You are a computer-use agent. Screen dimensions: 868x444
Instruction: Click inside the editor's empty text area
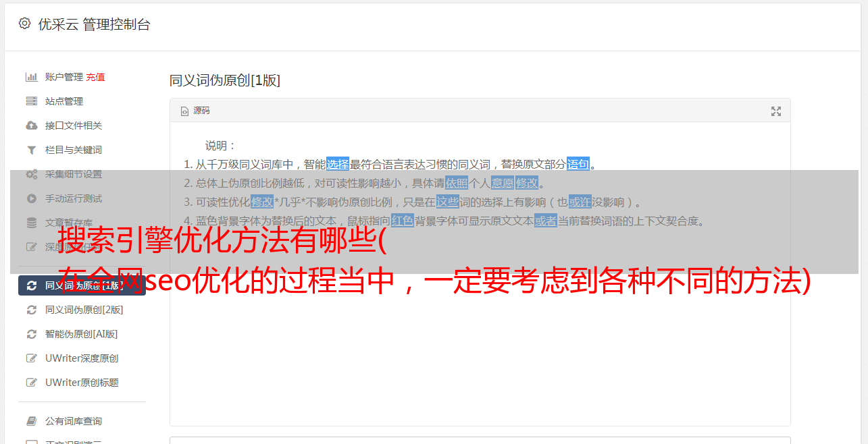[480, 351]
